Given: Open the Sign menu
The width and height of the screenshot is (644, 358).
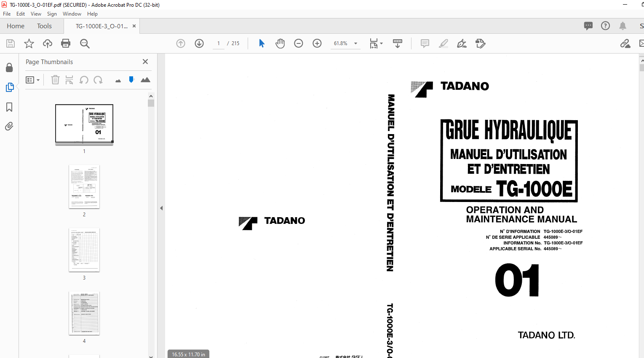Looking at the screenshot, I should point(52,14).
